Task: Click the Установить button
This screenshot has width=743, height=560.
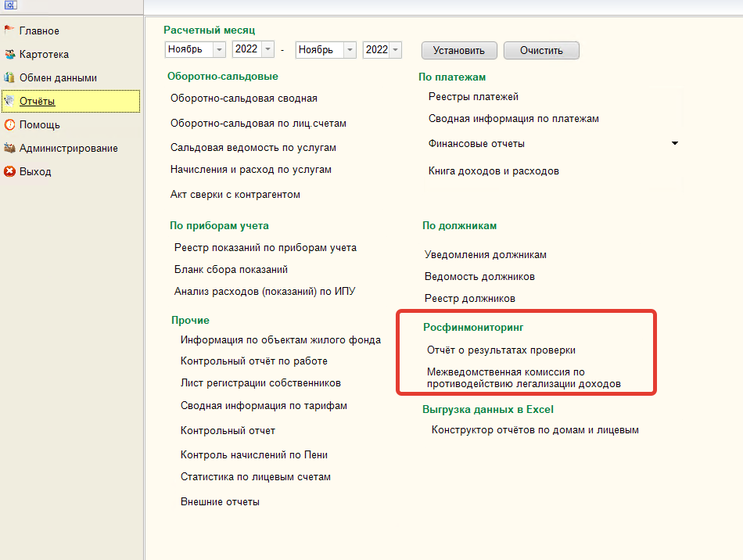Action: [x=459, y=50]
